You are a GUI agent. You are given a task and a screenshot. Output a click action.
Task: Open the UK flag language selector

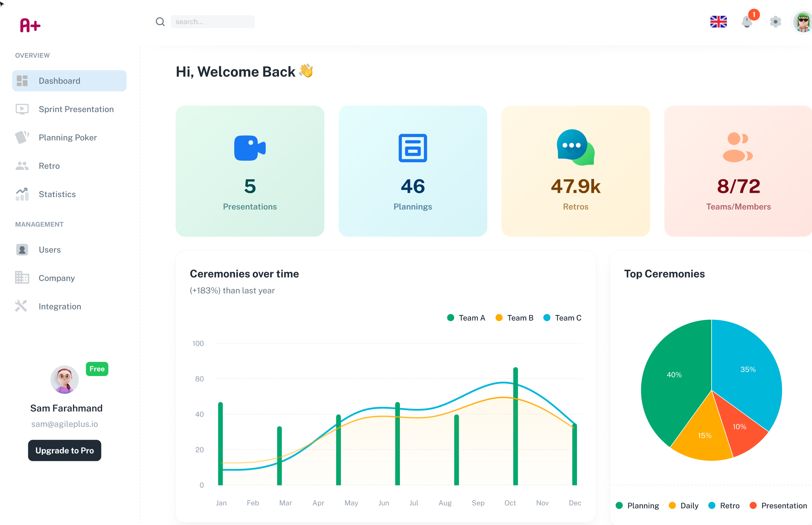(718, 22)
